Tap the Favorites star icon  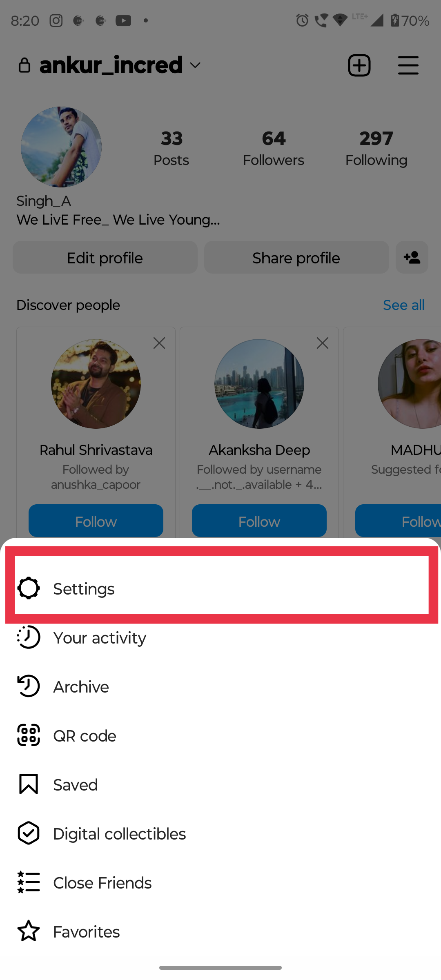29,931
